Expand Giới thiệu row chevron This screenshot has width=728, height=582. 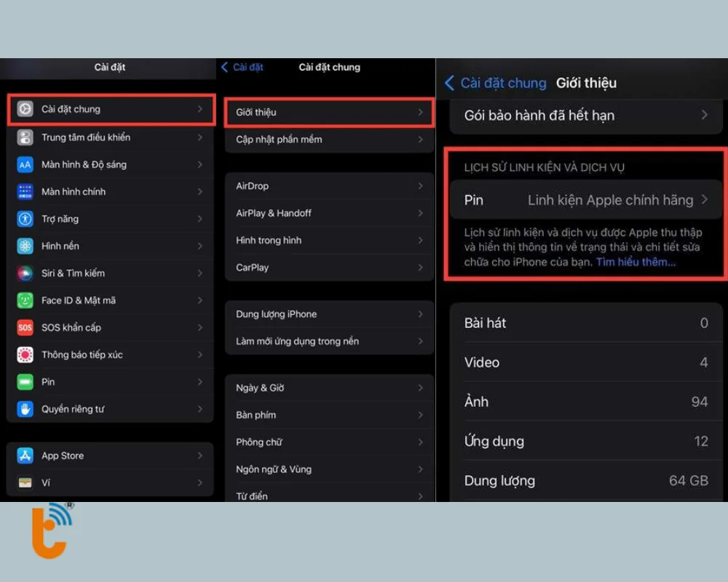point(420,113)
